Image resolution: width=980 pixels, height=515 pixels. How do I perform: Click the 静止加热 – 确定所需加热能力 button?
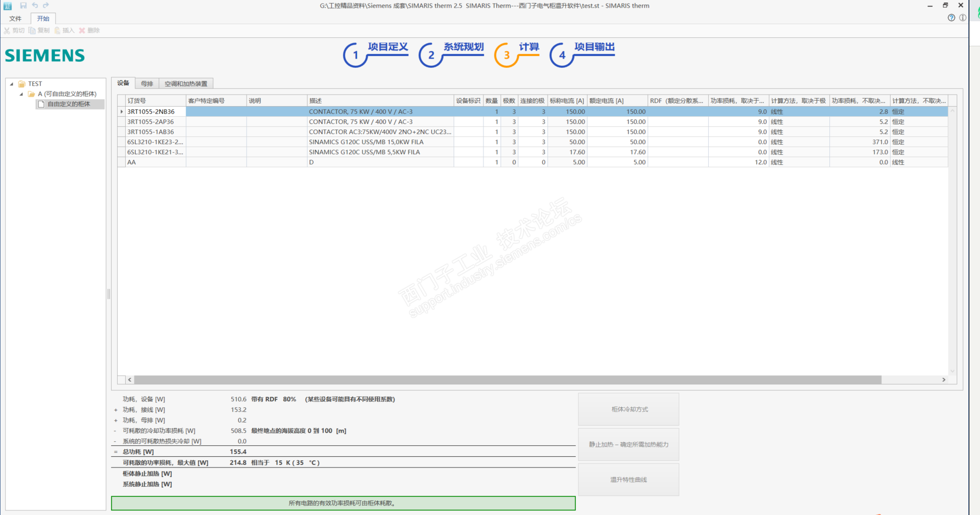(x=628, y=444)
